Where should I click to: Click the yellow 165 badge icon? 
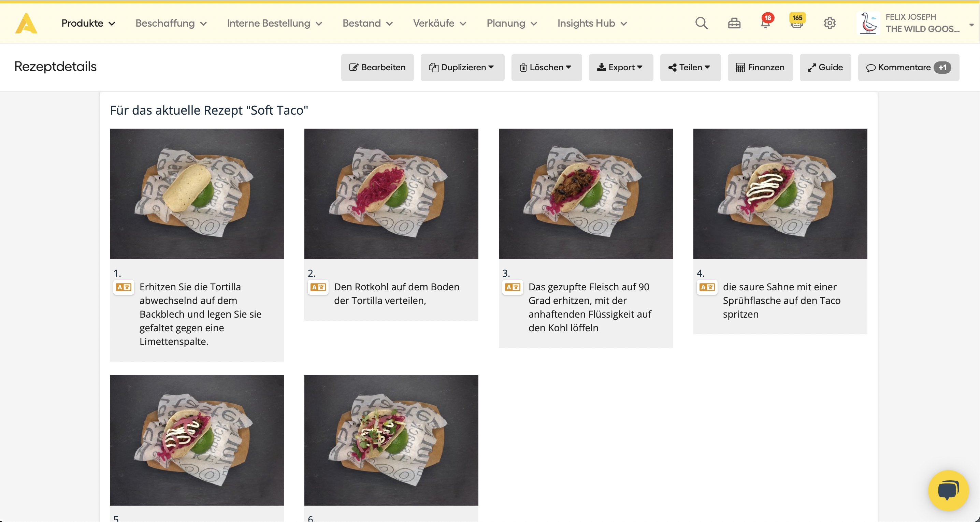coord(797,22)
